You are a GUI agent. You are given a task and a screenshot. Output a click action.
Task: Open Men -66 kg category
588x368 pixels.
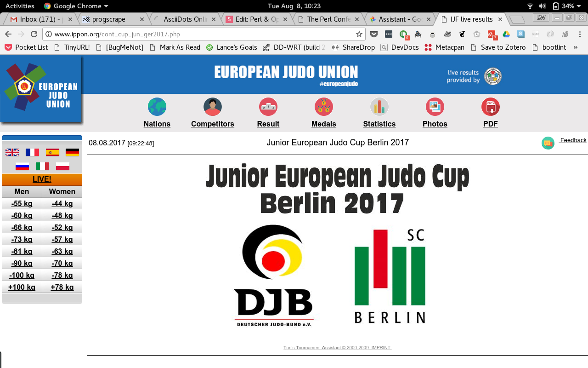[22, 228]
